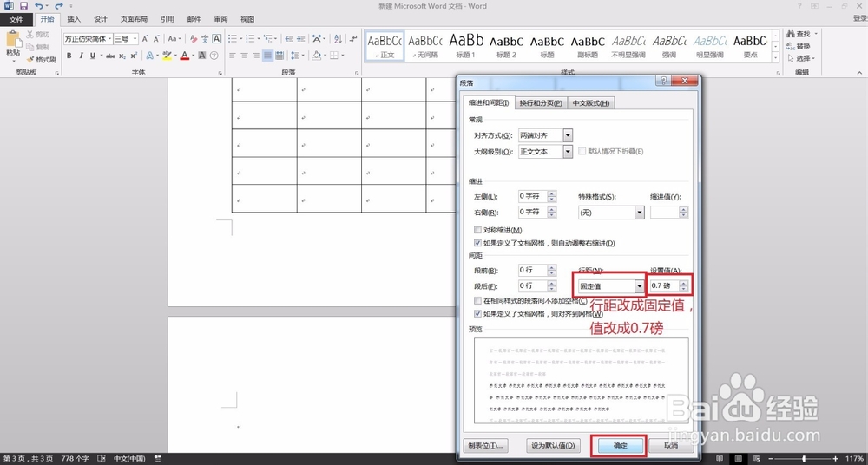
Task: Open the 特殊格式 dropdown
Action: point(640,213)
